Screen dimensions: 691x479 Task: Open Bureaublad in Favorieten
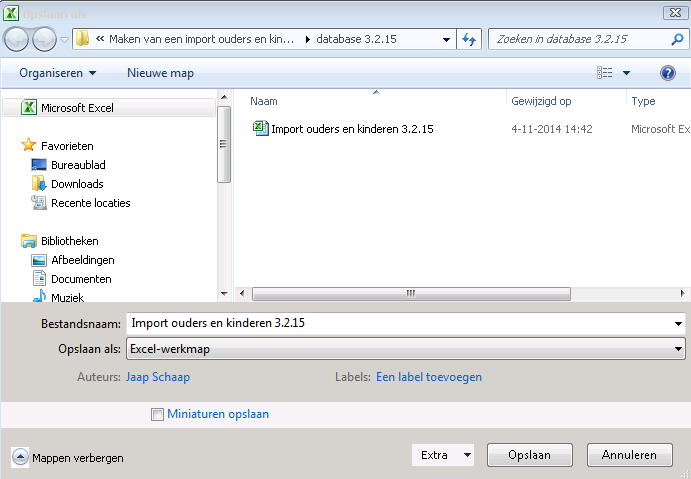[x=78, y=165]
